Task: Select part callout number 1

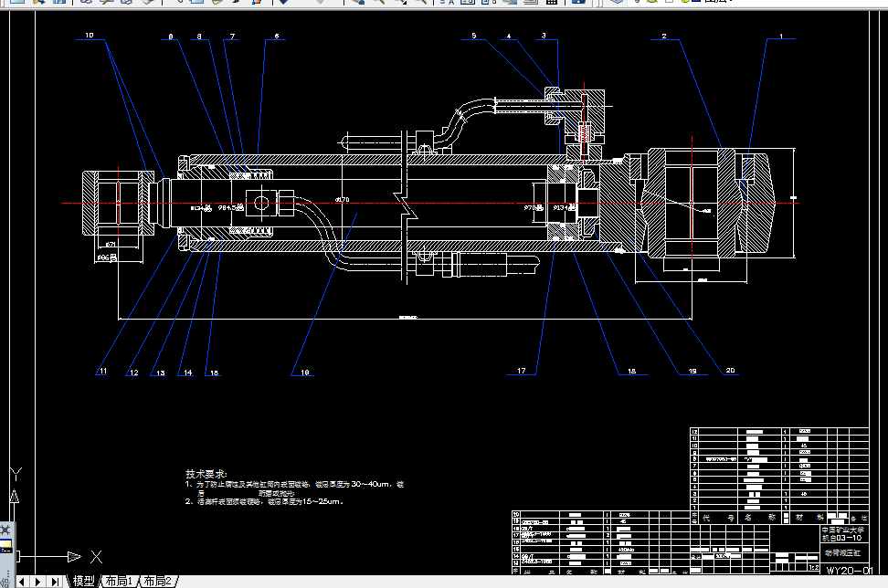Action: point(781,37)
